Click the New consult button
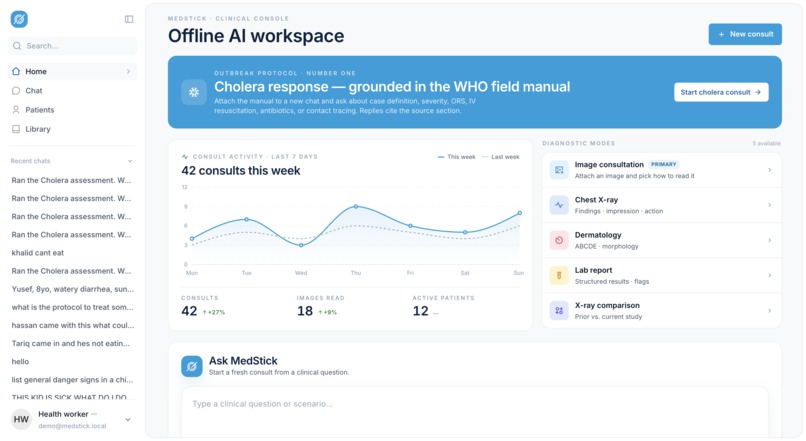806x441 pixels. tap(745, 34)
